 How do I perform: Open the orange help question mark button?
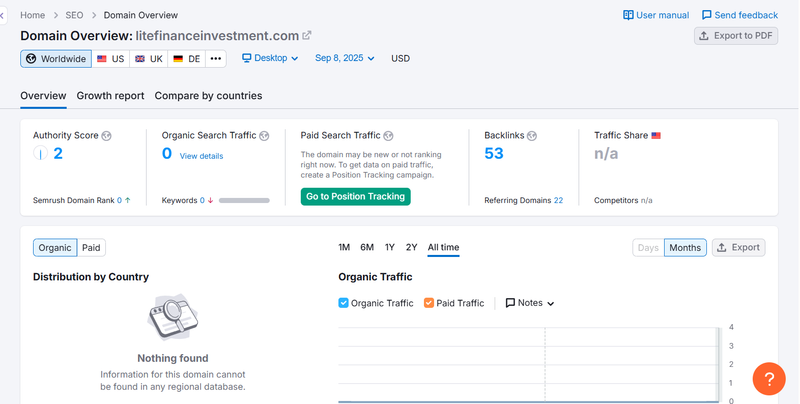[769, 378]
